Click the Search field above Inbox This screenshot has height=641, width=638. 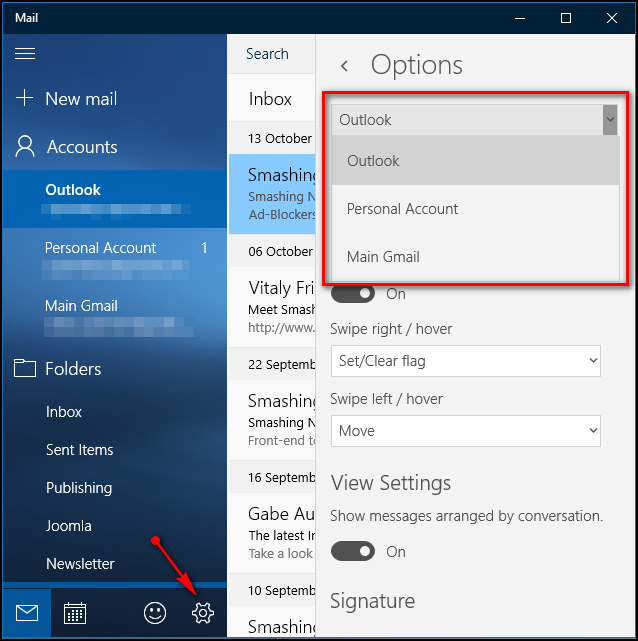(268, 54)
